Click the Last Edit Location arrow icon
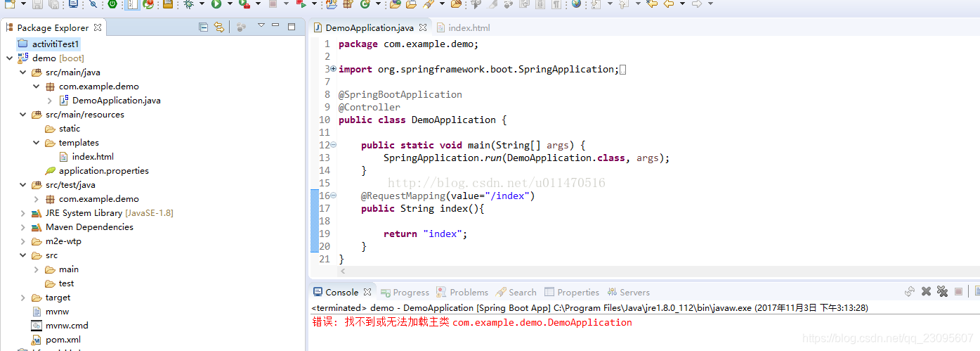The image size is (980, 351). 652,4
